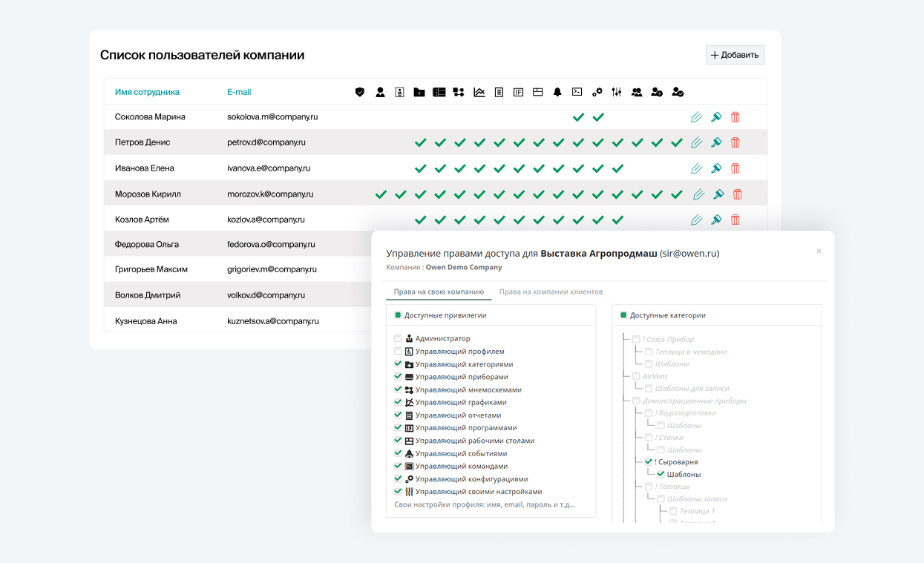This screenshot has width=924, height=563.
Task: Click the shield administrator column header icon
Action: (360, 92)
